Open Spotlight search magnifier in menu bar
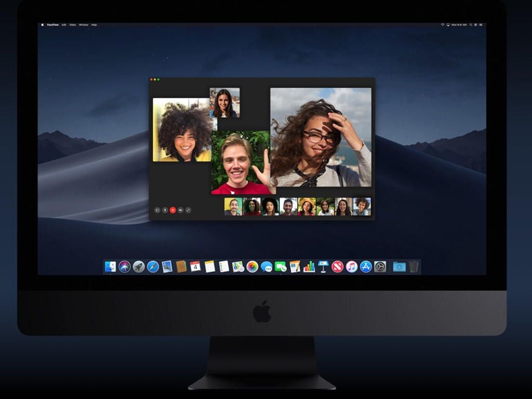Image resolution: width=532 pixels, height=399 pixels. click(471, 25)
